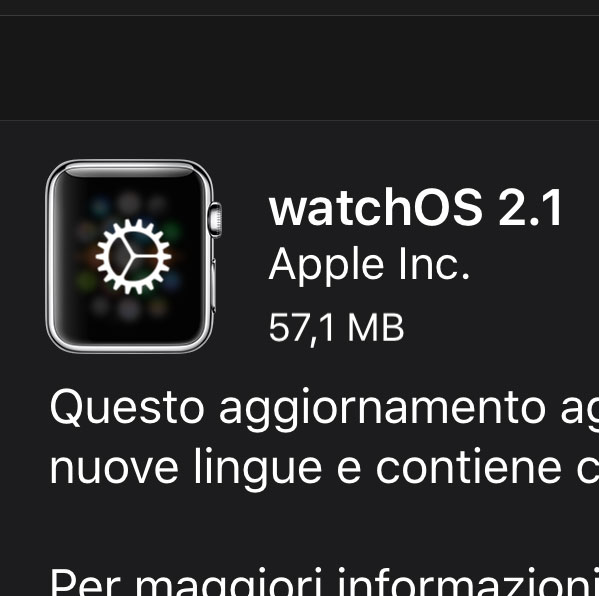Click the word Inc. in developer label
Screen dimensions: 599x596
coord(434,264)
